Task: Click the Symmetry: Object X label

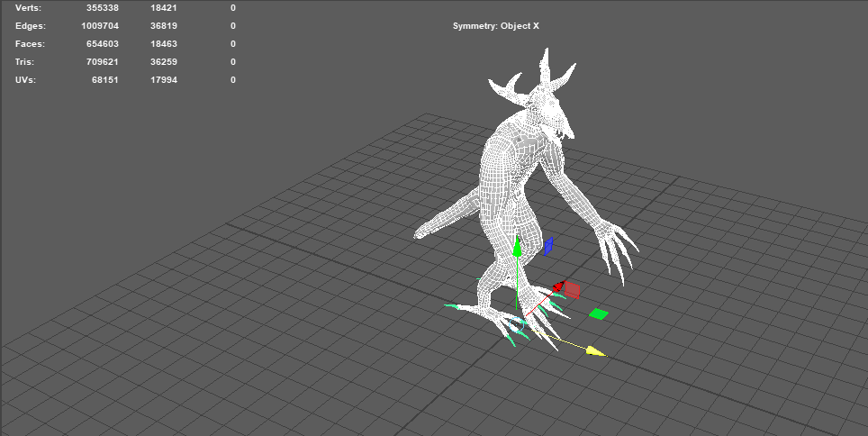Action: tap(495, 26)
